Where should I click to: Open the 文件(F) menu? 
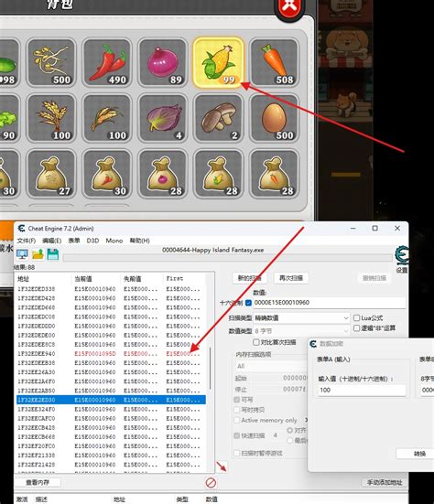pos(26,241)
